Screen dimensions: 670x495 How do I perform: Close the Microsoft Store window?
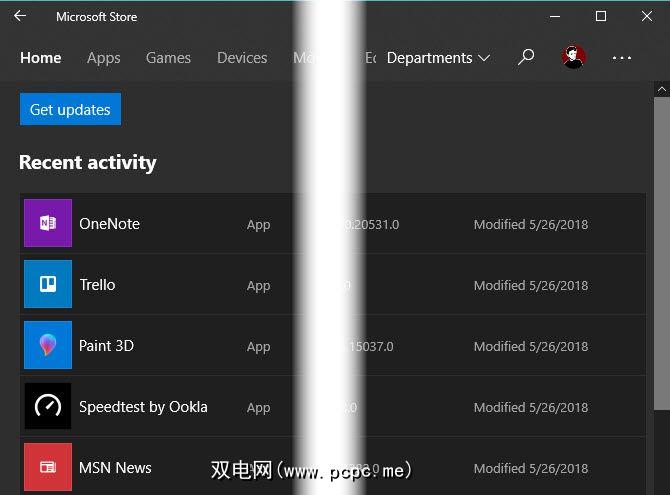[646, 16]
